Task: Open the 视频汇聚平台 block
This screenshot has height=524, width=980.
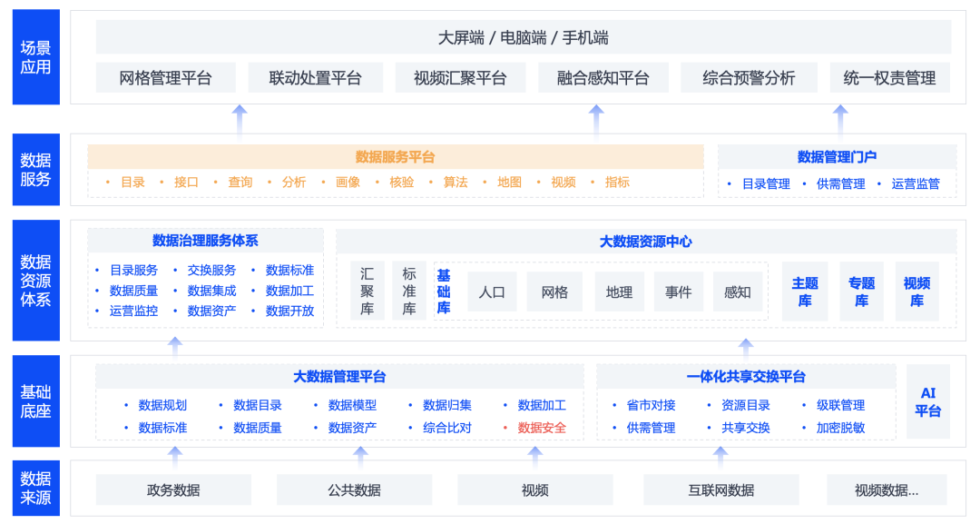Action: 460,78
